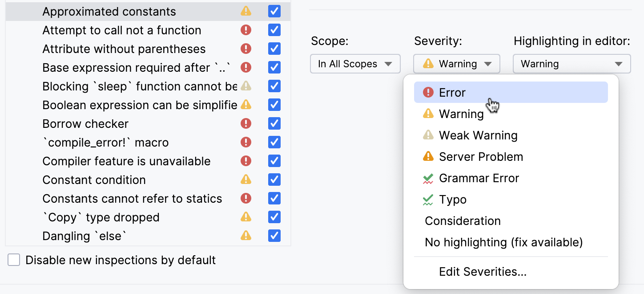Uncheck the Constant condition inspection
The height and width of the screenshot is (294, 644).
click(274, 180)
